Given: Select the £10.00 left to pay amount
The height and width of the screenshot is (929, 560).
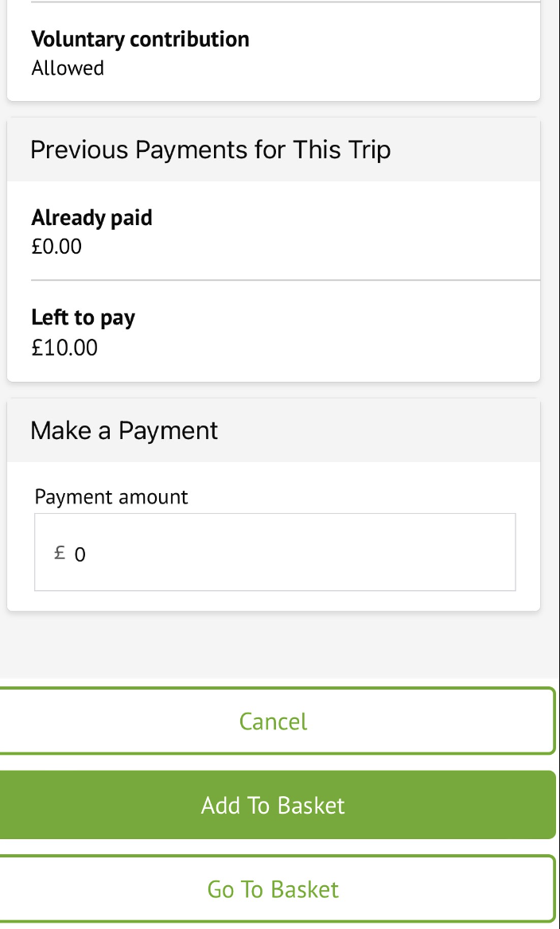Looking at the screenshot, I should pos(64,347).
